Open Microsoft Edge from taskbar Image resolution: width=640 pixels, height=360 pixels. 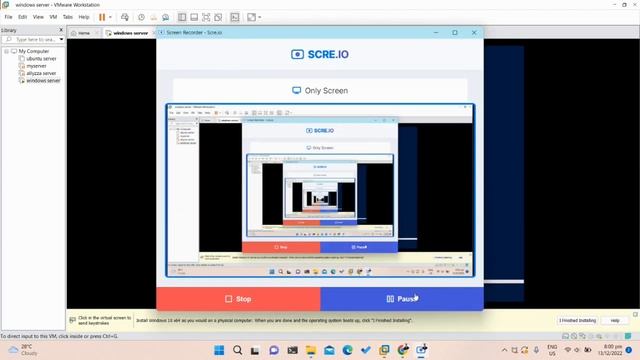click(x=347, y=350)
